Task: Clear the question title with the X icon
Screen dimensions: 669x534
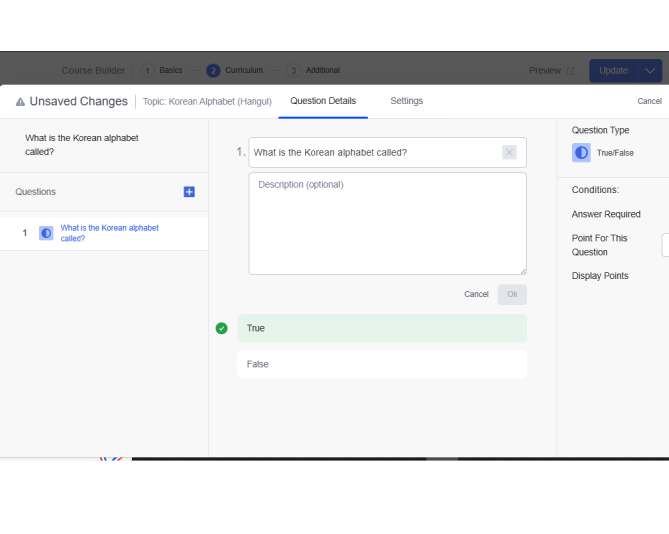Action: point(509,153)
